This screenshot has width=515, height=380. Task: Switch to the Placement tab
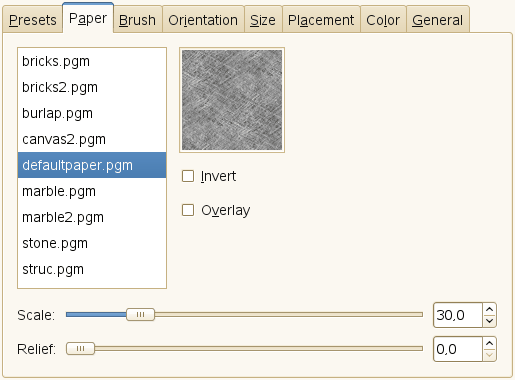(x=321, y=20)
